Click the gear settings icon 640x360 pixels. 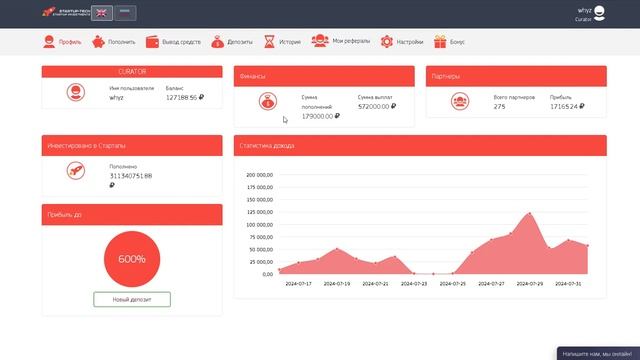tap(387, 41)
